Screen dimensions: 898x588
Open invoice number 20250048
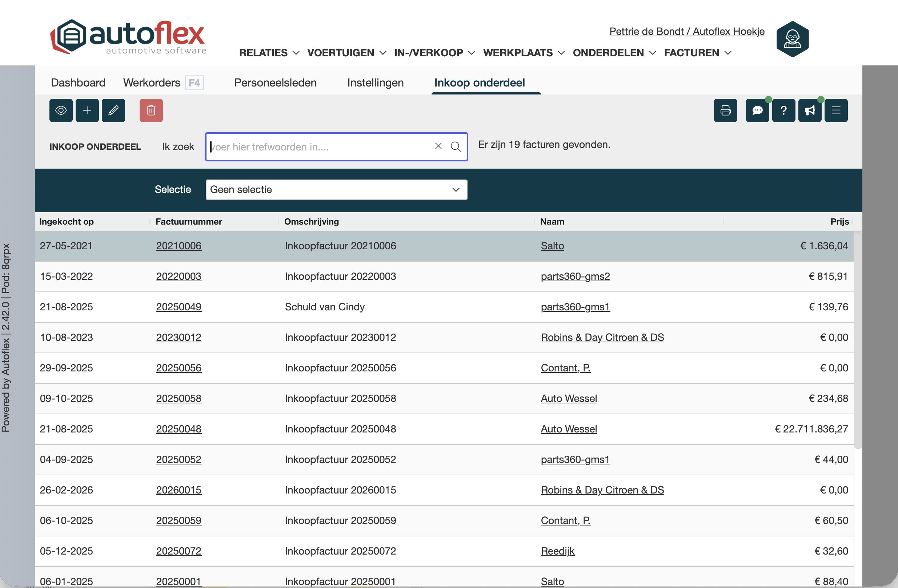(179, 429)
